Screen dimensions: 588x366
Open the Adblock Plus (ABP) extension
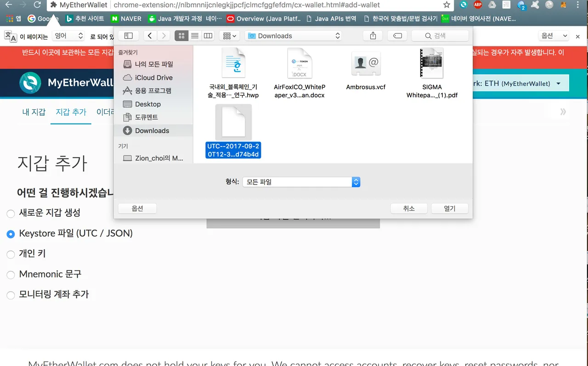point(478,5)
